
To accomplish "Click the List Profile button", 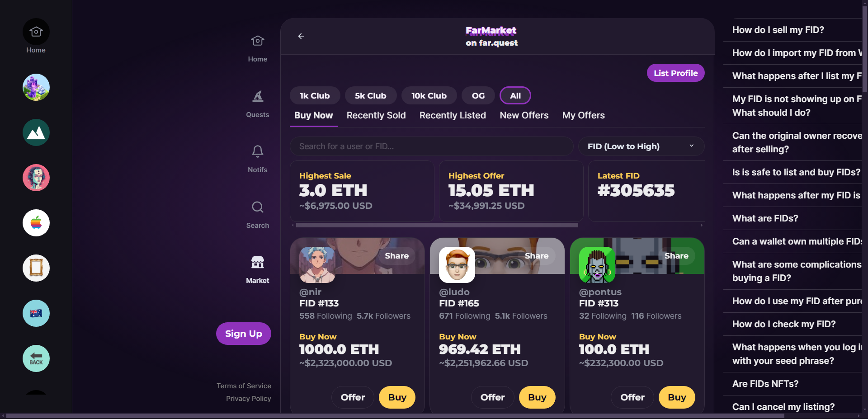I will (x=675, y=73).
